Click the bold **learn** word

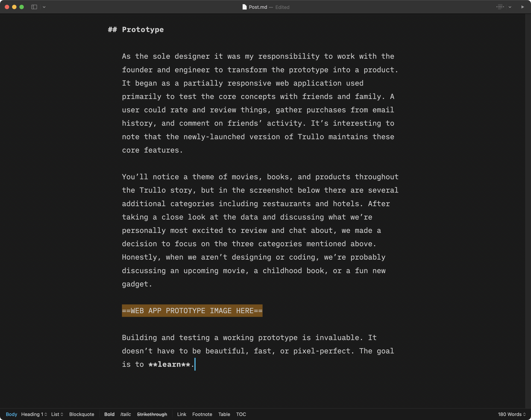169,364
